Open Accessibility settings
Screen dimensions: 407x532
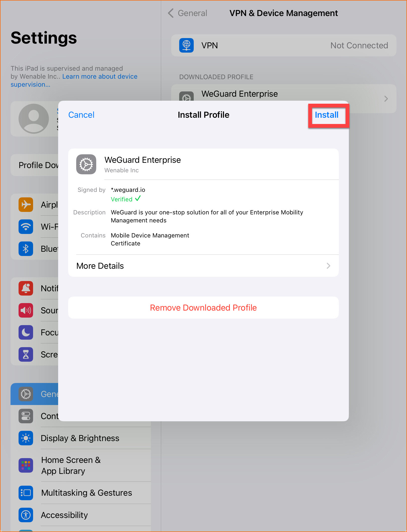tap(81, 515)
